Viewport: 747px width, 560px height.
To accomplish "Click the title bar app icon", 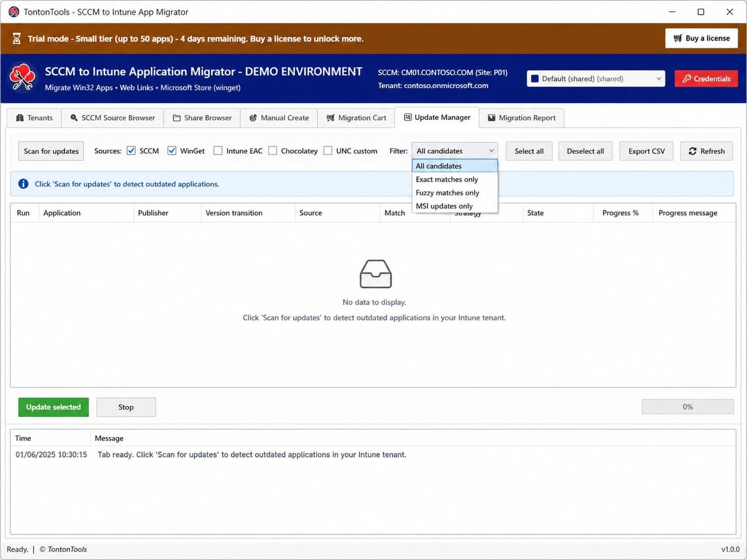I will pos(14,12).
